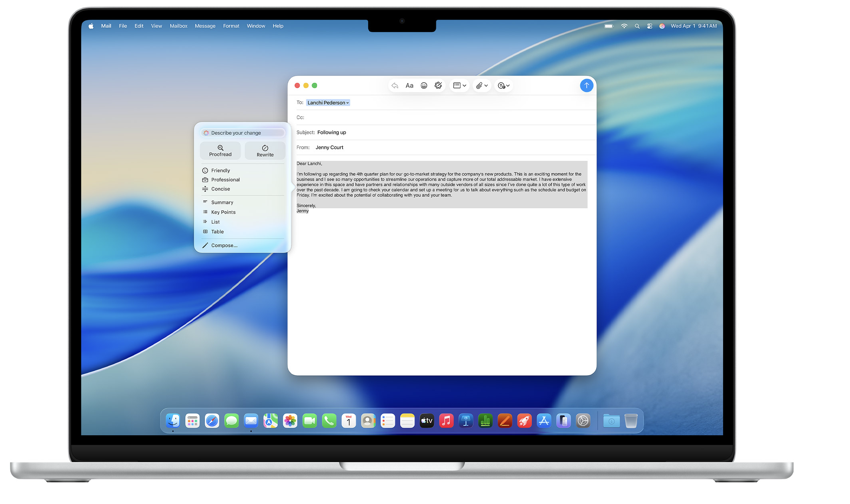Open the text format Aa options

pos(409,86)
